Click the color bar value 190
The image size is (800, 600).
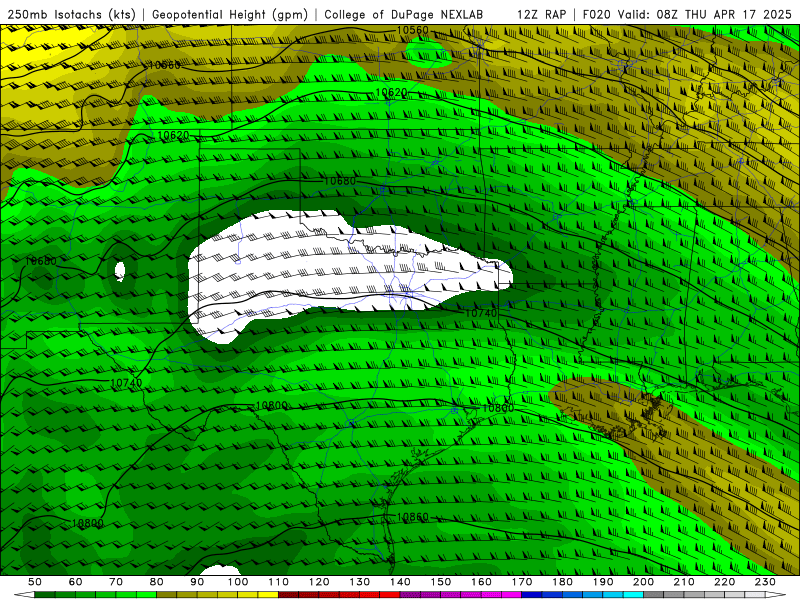603,582
